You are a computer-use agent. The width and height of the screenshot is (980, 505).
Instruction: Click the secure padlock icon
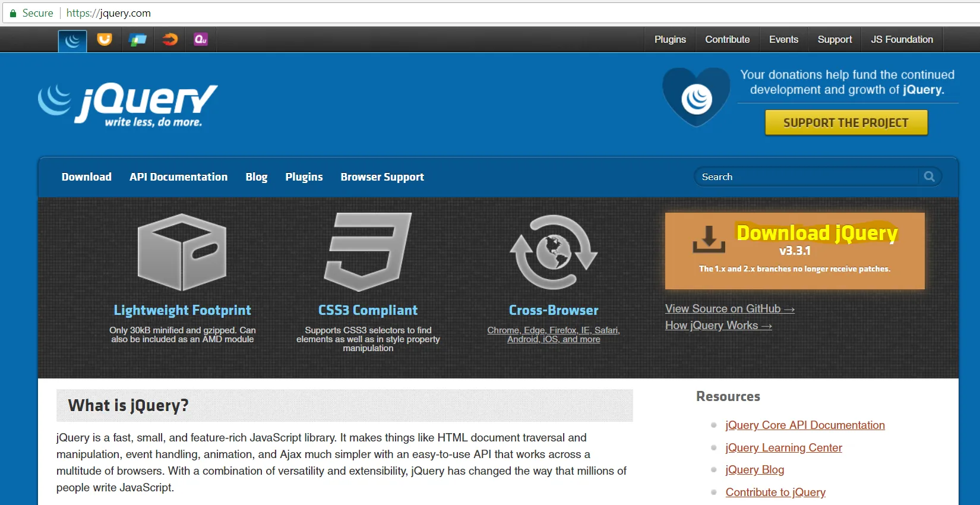pyautogui.click(x=13, y=13)
